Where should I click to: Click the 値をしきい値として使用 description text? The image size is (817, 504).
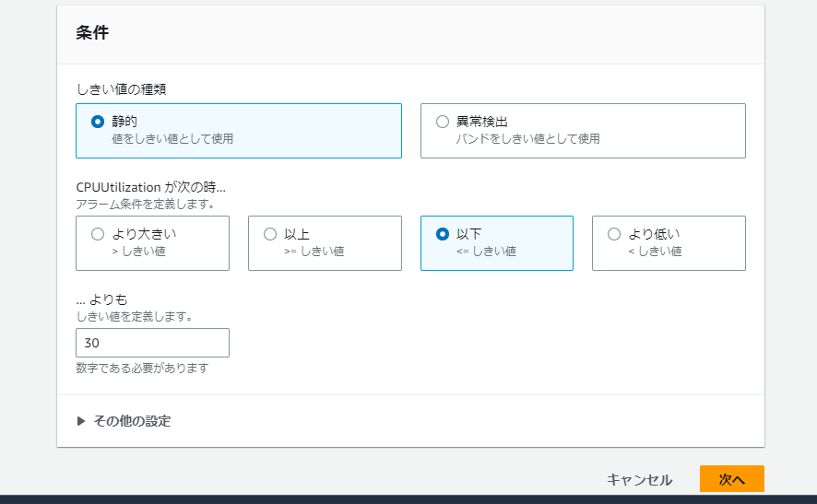(x=172, y=139)
